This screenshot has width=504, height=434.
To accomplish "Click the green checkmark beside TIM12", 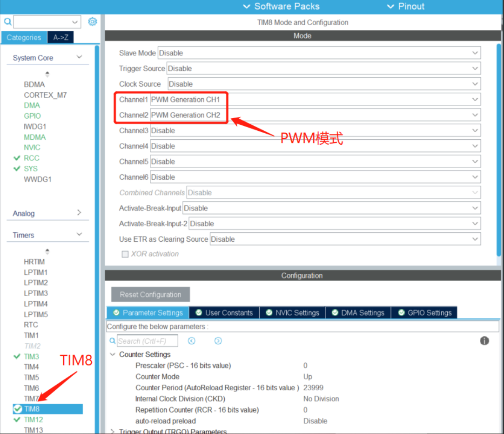I will coord(17,420).
